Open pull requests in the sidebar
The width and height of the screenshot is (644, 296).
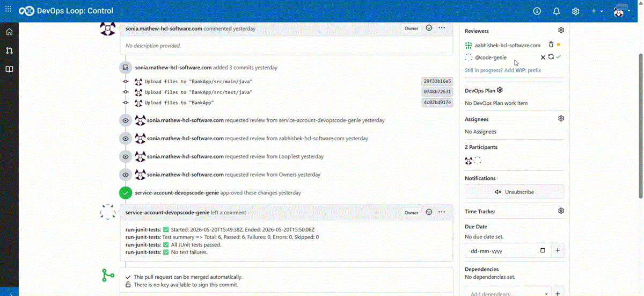click(x=9, y=50)
